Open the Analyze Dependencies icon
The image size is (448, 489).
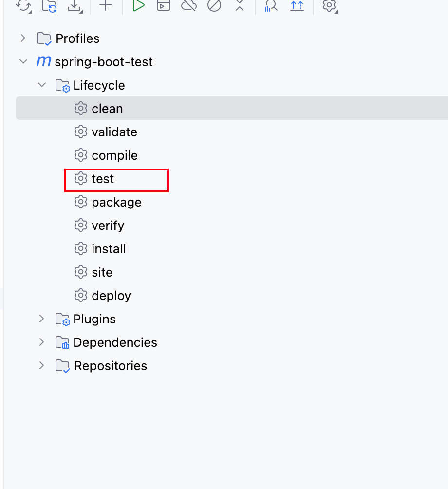click(271, 5)
